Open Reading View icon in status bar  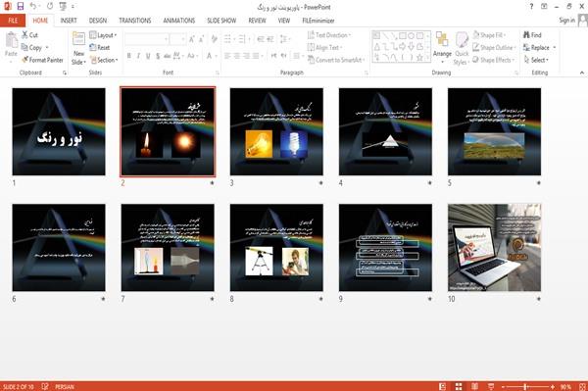pos(474,386)
